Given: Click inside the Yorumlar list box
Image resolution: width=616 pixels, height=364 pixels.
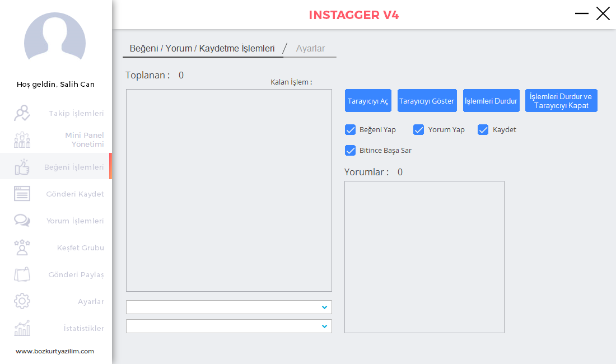Looking at the screenshot, I should [x=424, y=257].
